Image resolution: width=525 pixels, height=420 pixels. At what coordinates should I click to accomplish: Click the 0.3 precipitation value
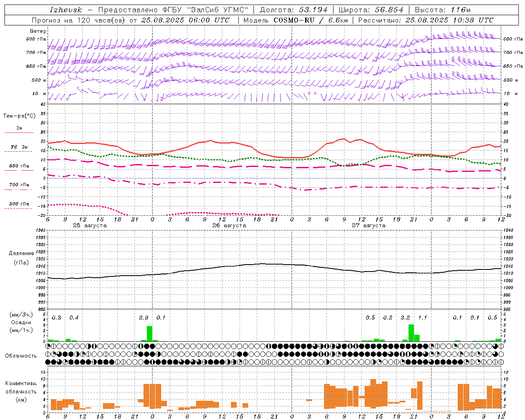pyautogui.click(x=57, y=318)
